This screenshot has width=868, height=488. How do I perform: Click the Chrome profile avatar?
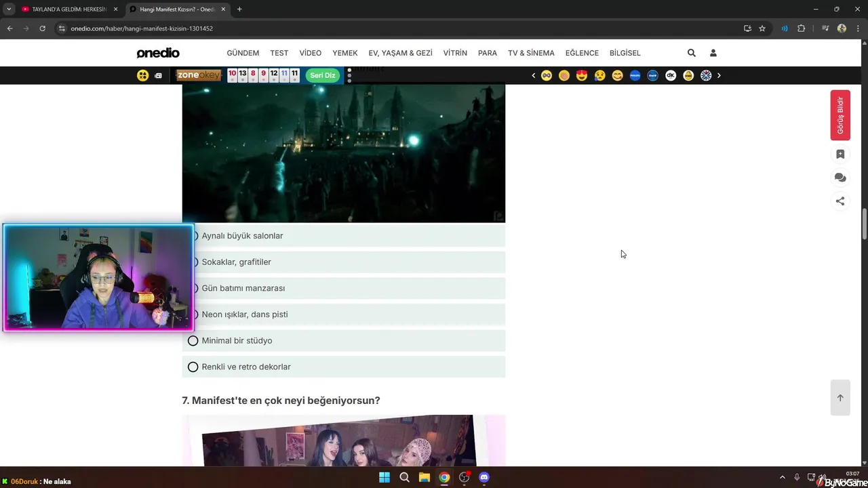pos(842,28)
